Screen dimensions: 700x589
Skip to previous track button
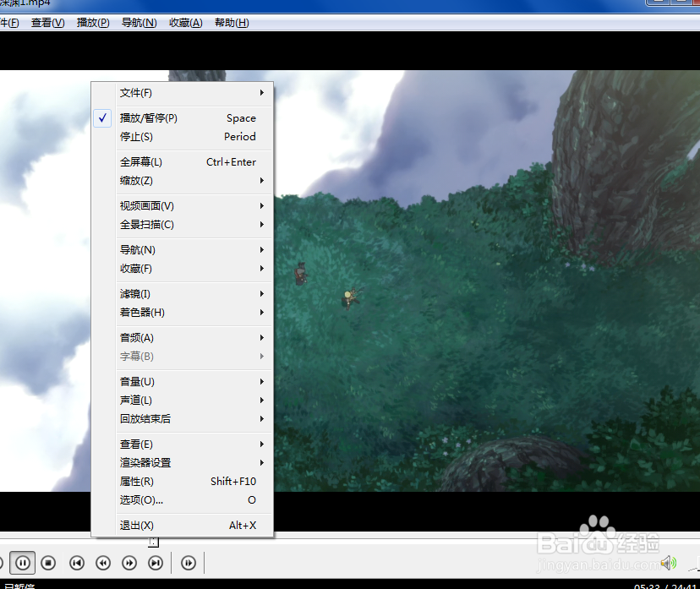click(77, 563)
